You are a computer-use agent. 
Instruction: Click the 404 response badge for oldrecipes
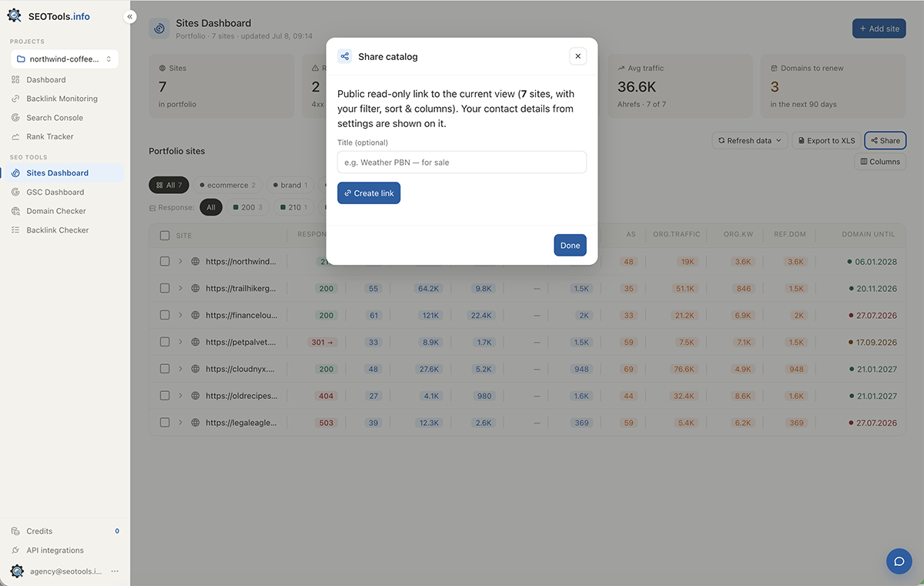326,396
